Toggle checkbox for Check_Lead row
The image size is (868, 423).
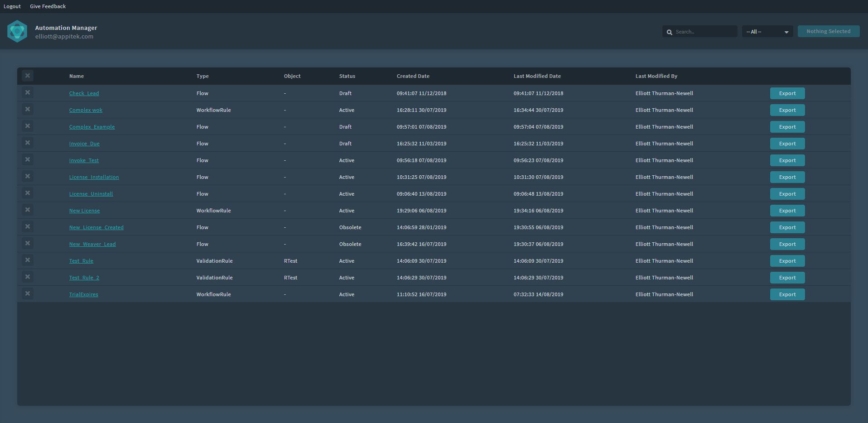[x=28, y=92]
